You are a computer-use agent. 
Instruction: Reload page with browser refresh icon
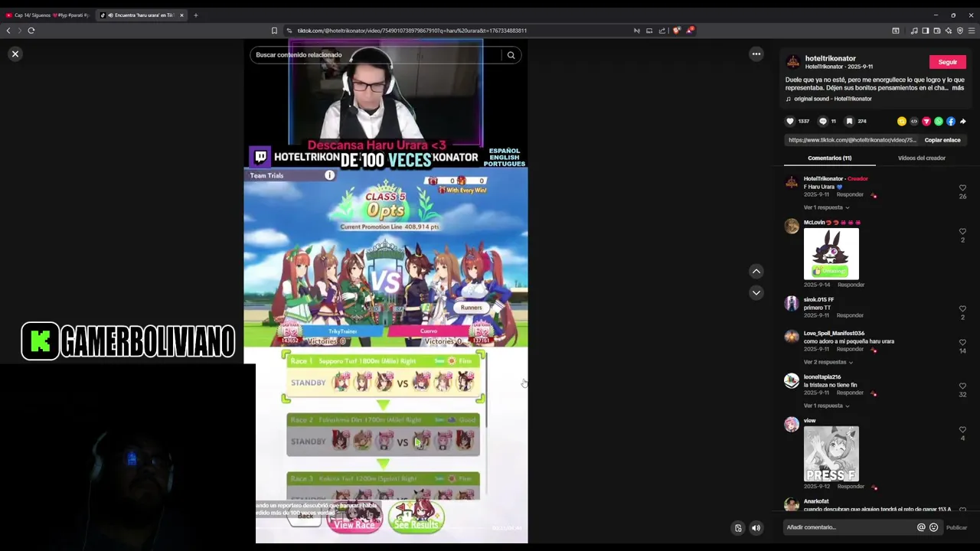pos(31,31)
